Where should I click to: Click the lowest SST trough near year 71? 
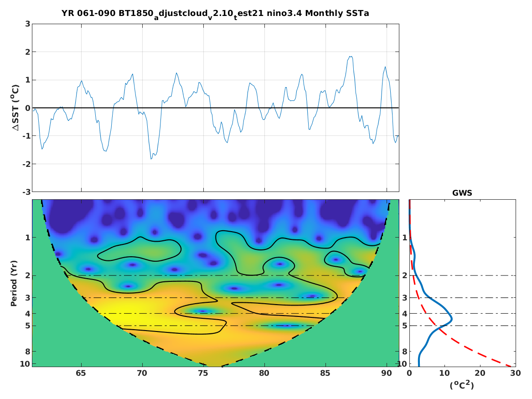pyautogui.click(x=151, y=158)
